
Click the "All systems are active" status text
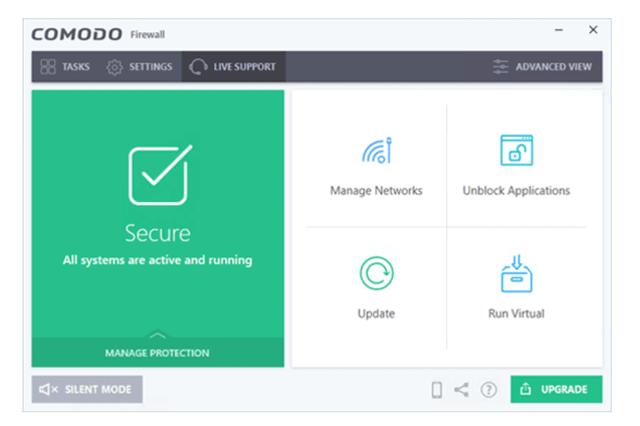(x=158, y=260)
